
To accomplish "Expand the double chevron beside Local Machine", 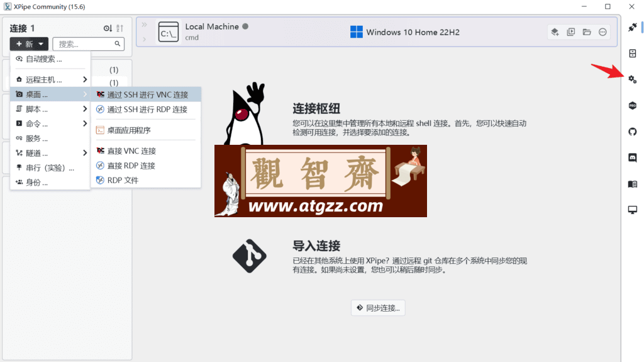I will pyautogui.click(x=144, y=25).
